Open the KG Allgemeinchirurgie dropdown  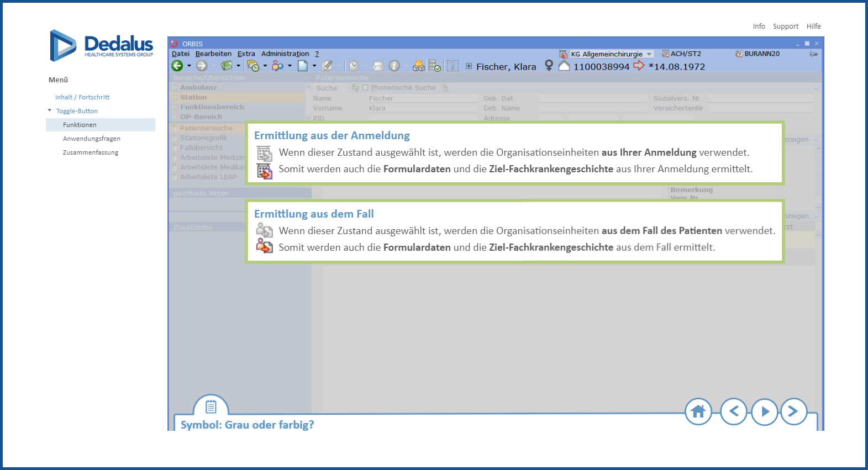[649, 54]
